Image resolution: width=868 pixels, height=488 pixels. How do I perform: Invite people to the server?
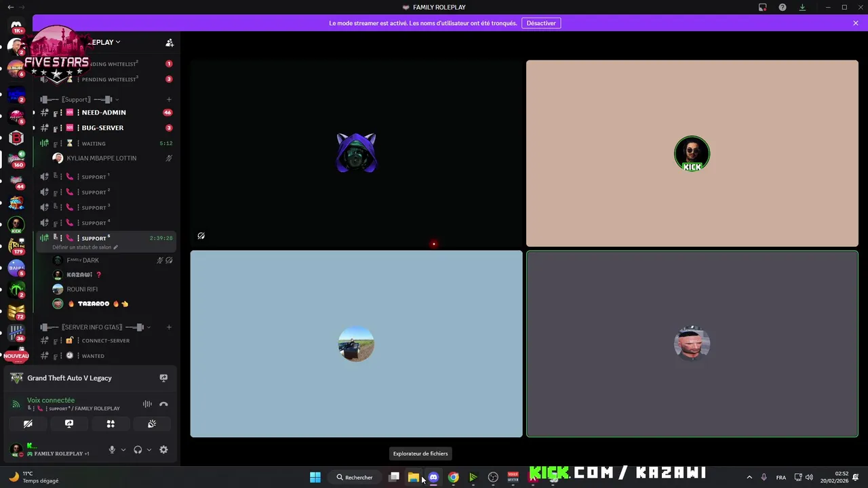coord(170,42)
